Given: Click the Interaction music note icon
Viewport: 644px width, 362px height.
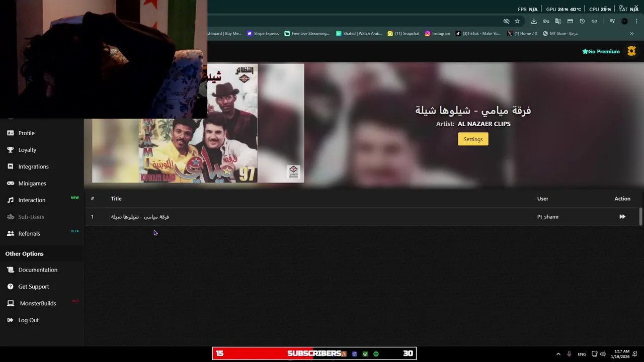Looking at the screenshot, I should click(x=10, y=200).
